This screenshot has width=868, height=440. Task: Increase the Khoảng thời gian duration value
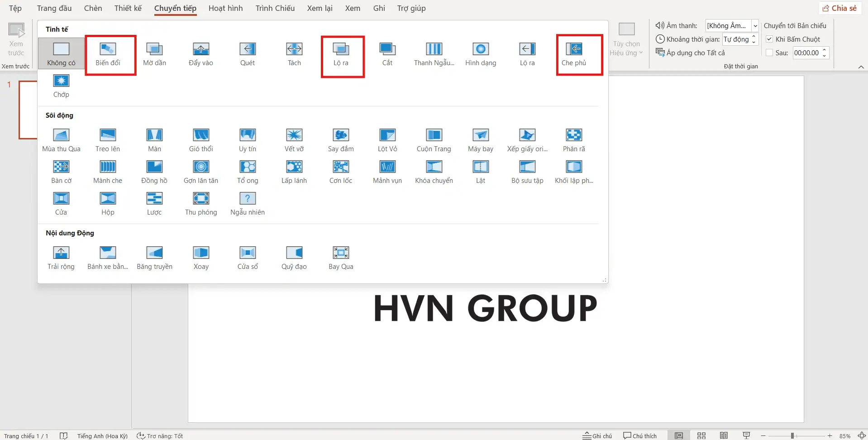click(x=754, y=37)
